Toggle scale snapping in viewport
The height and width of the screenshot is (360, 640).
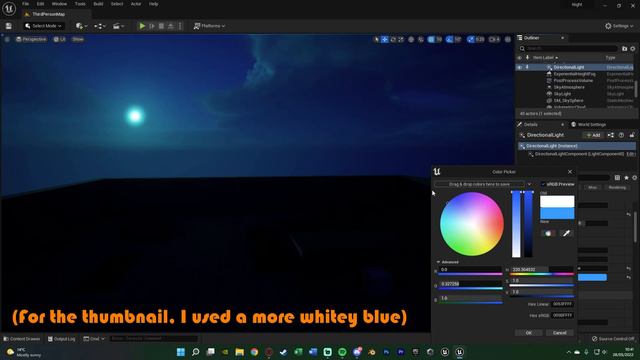(471, 39)
